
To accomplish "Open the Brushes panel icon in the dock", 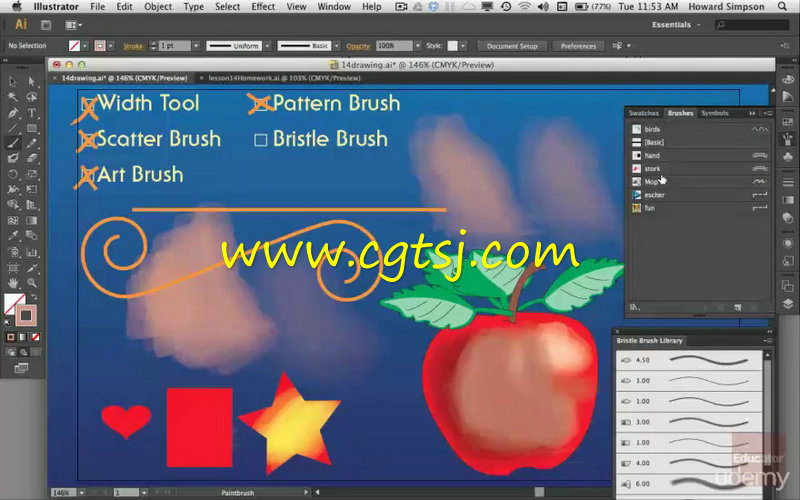I will 788,139.
